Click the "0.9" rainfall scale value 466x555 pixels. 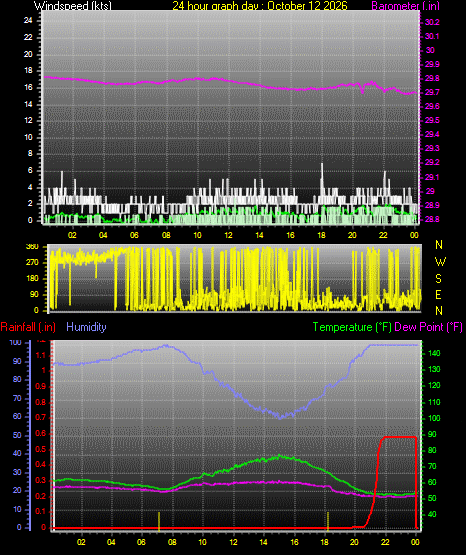pyautogui.click(x=41, y=386)
